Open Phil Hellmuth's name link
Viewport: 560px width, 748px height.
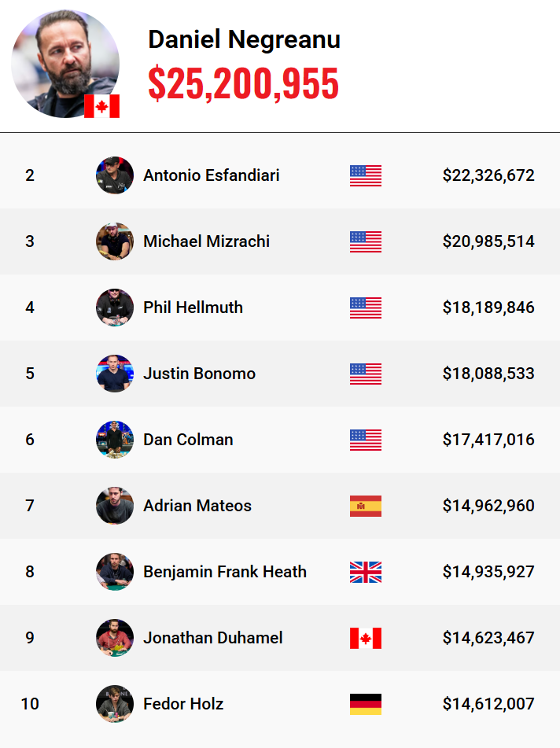pyautogui.click(x=193, y=308)
